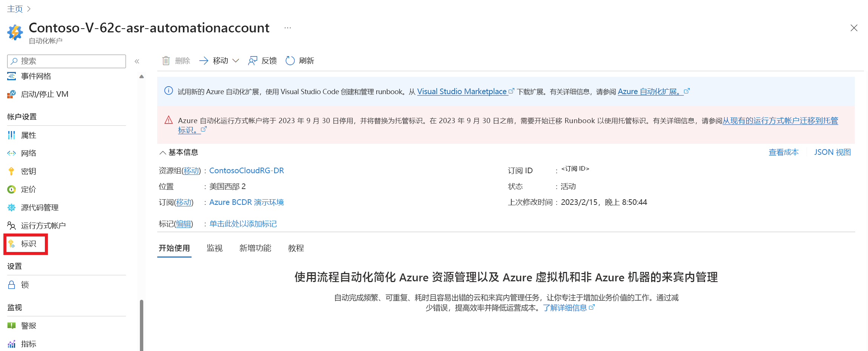Click the 位置 value 美国西部 2
The width and height of the screenshot is (868, 351).
pyautogui.click(x=227, y=186)
